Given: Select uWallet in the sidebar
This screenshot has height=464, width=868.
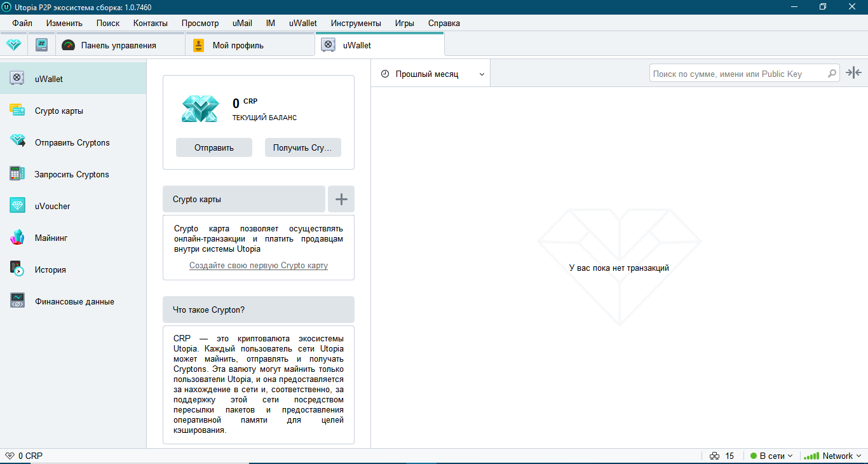Looking at the screenshot, I should 73,79.
